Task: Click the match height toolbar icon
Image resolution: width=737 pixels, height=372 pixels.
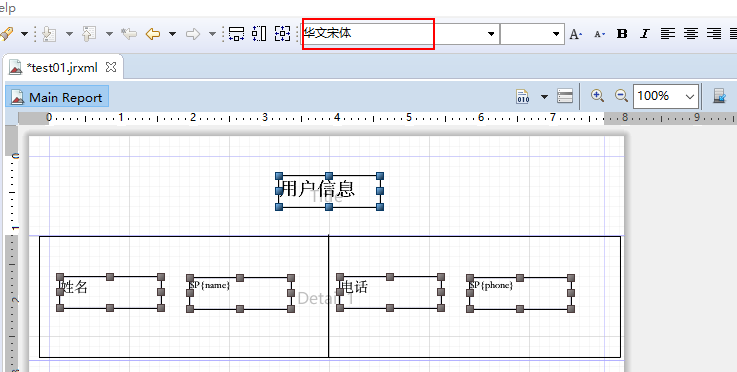Action: coord(259,34)
